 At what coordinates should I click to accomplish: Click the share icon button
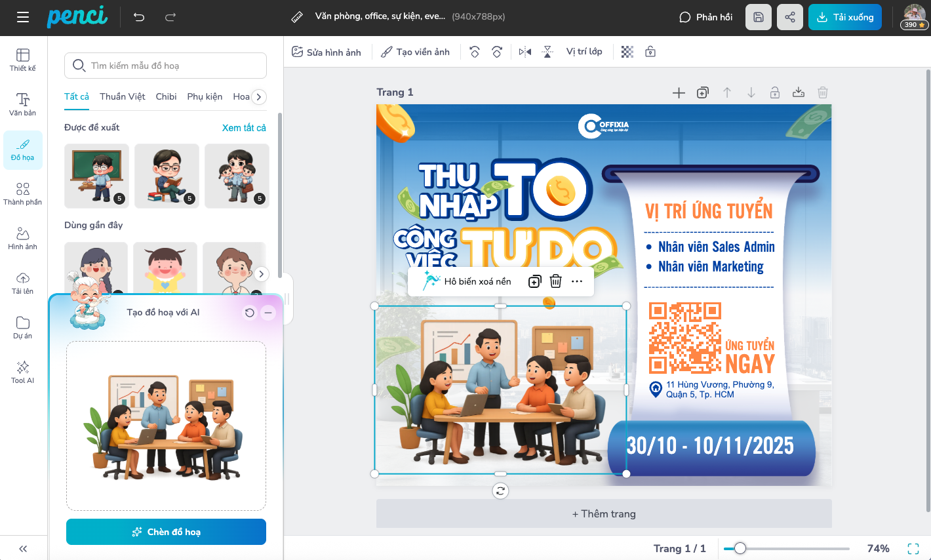(x=789, y=17)
